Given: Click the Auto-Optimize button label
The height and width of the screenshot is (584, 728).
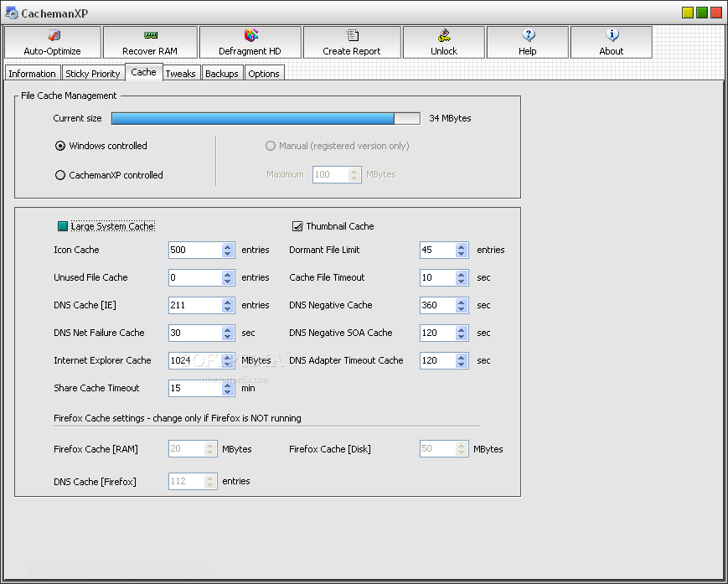Looking at the screenshot, I should pos(53,51).
